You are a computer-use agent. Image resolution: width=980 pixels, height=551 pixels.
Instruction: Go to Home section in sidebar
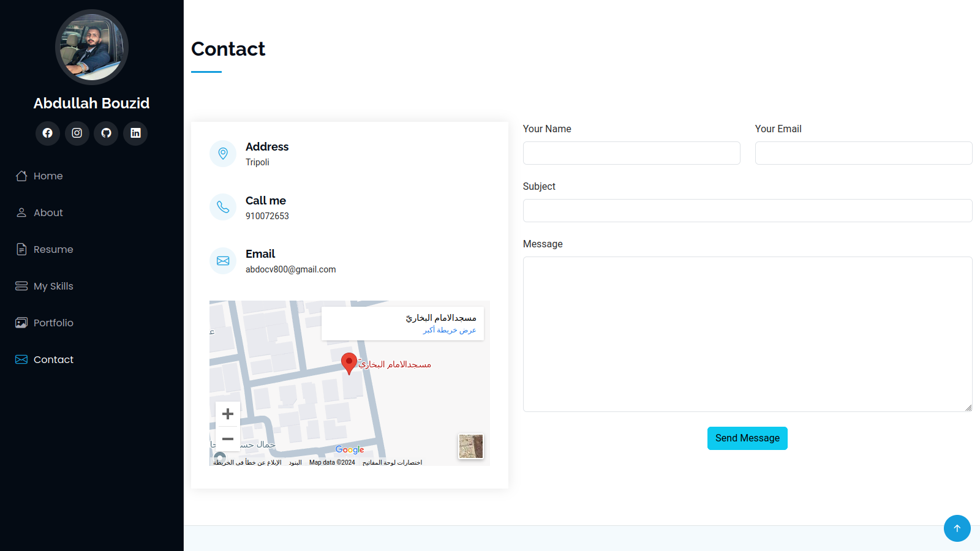[48, 176]
